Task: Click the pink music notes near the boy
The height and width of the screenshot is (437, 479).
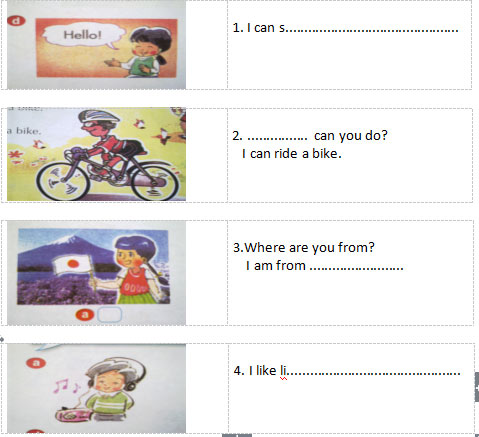Action: pos(67,386)
